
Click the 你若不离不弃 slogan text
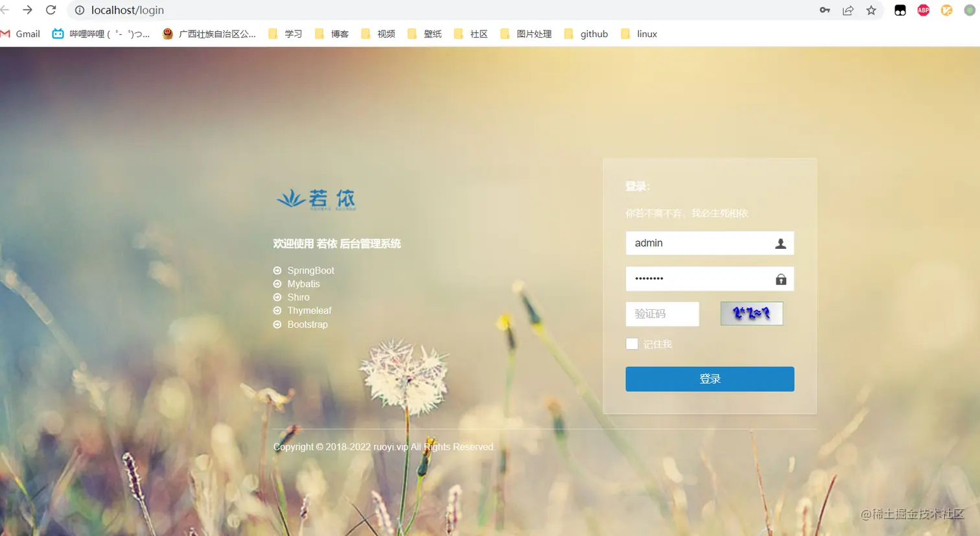[x=686, y=213]
